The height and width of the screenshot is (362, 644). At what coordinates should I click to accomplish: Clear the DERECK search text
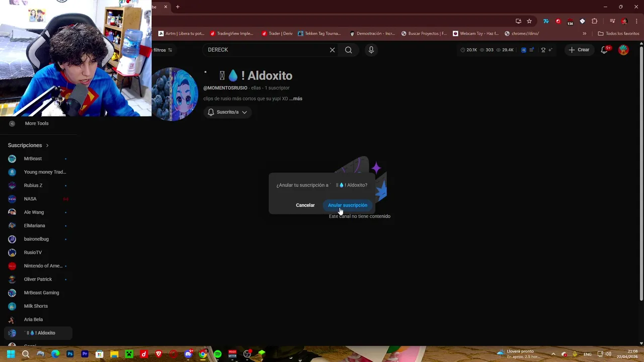click(332, 50)
